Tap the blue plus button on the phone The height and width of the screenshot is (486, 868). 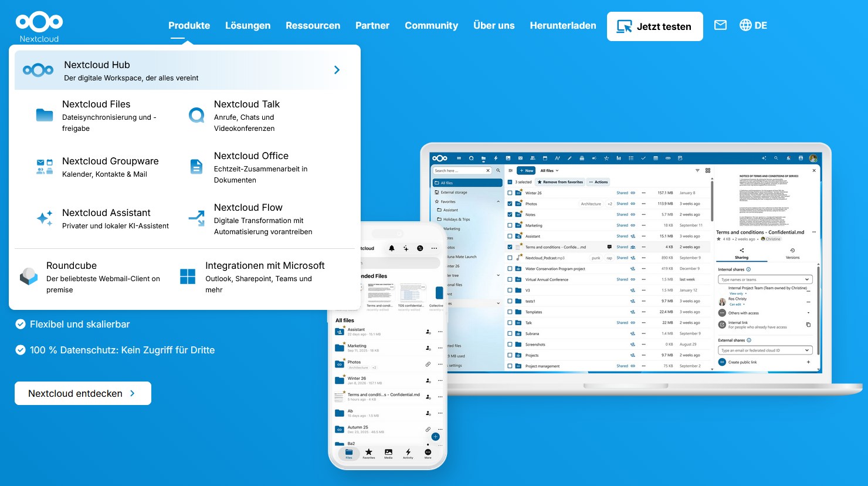(x=435, y=437)
